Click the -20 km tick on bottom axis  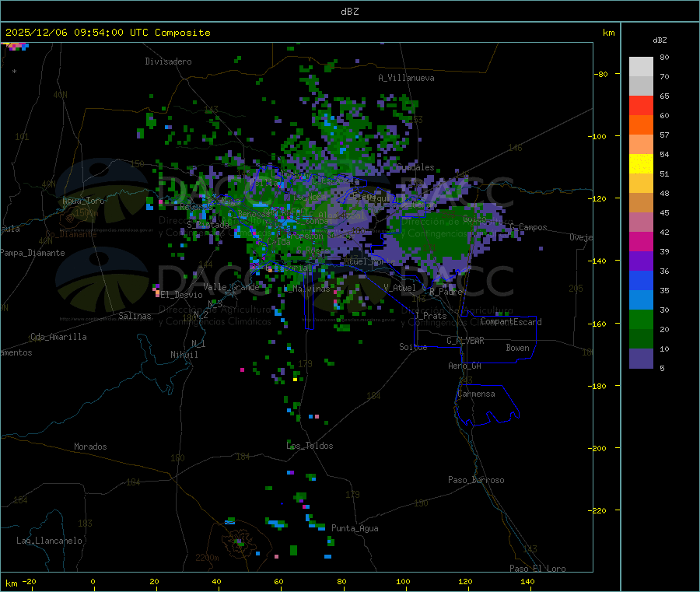(30, 582)
